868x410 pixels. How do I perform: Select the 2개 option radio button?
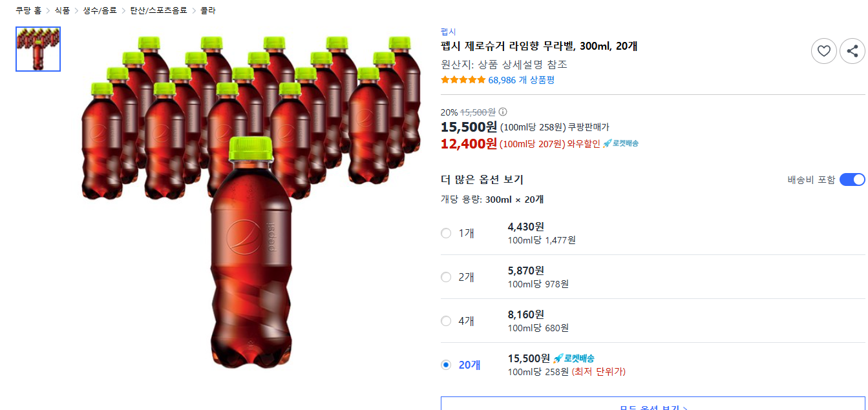tap(446, 277)
